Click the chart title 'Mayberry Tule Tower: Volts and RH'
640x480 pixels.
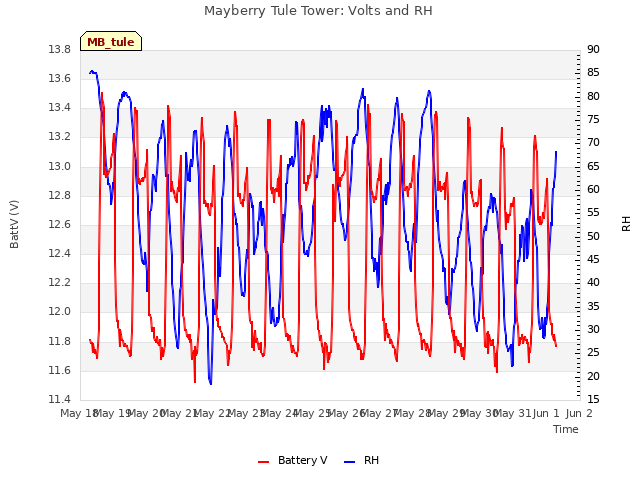(318, 11)
